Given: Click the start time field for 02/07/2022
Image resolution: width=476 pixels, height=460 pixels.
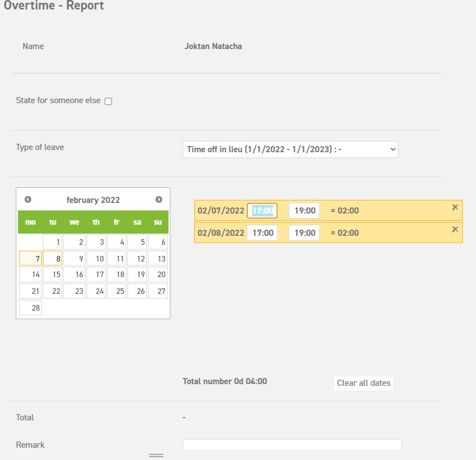Looking at the screenshot, I should 262,211.
